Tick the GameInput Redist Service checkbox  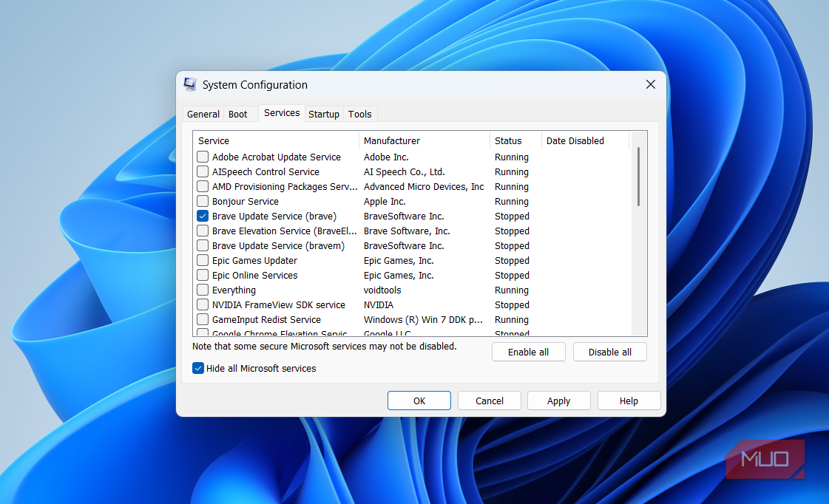point(203,320)
